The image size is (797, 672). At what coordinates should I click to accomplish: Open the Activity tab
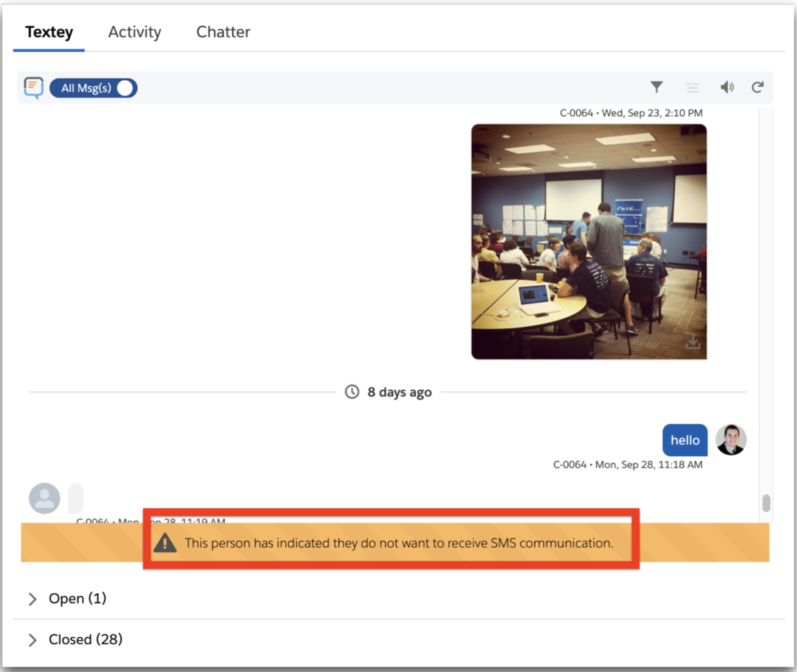[x=135, y=32]
